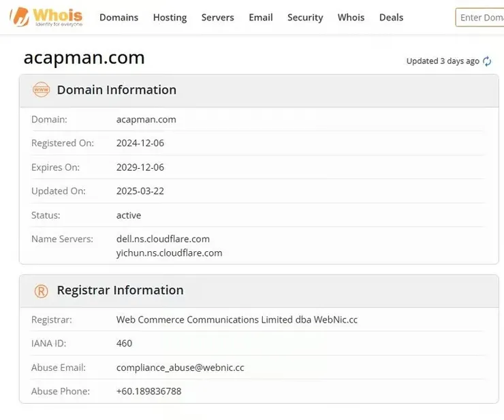Open the Domains menu
Image resolution: width=504 pixels, height=420 pixels.
[119, 18]
